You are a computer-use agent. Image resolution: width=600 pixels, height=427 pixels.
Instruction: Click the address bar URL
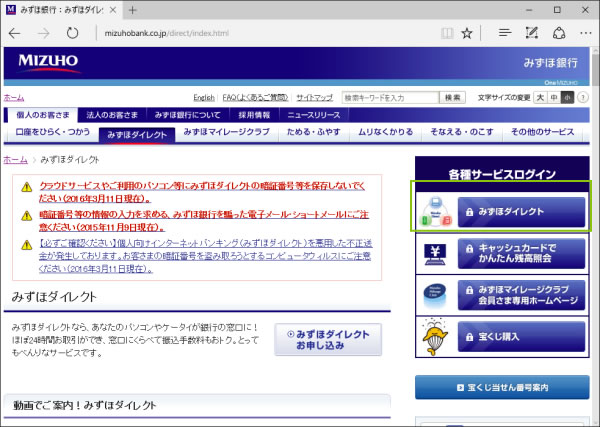(x=166, y=33)
